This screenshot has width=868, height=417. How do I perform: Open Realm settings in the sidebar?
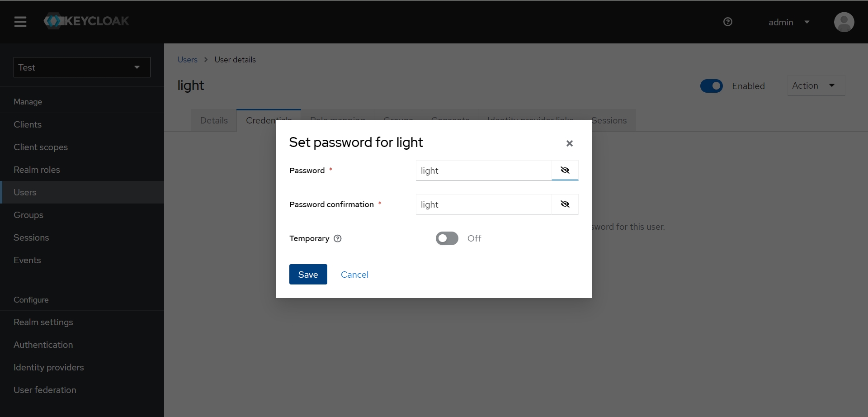43,322
